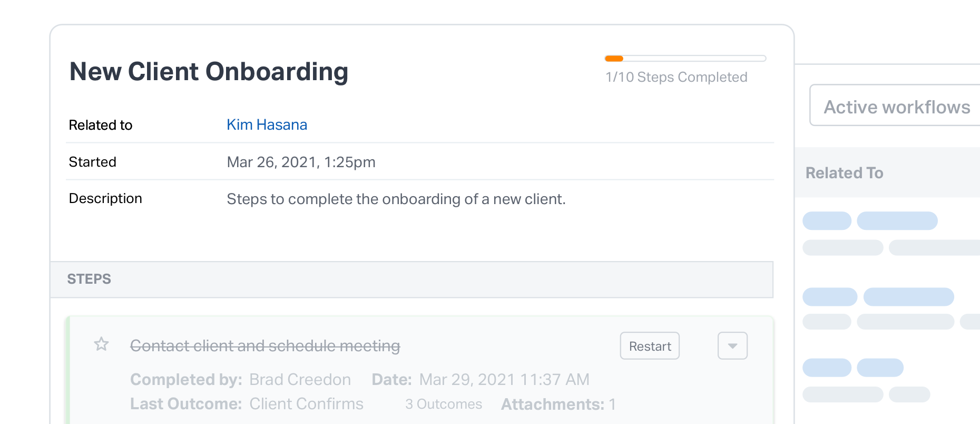Viewport: 980px width, 424px height.
Task: Open the step options dropdown arrow
Action: [732, 346]
